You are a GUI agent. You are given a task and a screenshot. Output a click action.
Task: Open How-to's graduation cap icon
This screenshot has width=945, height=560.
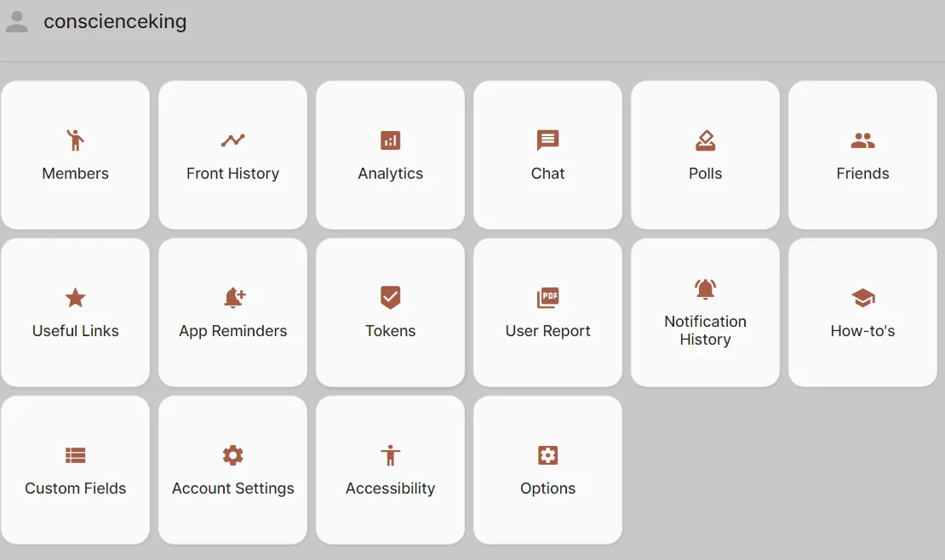point(862,298)
